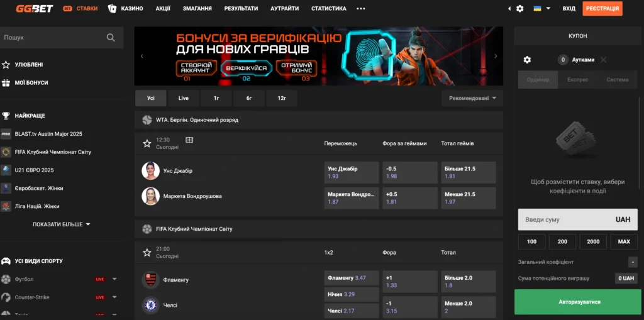Click the Реєстрація button
This screenshot has height=320, width=644.
602,9
